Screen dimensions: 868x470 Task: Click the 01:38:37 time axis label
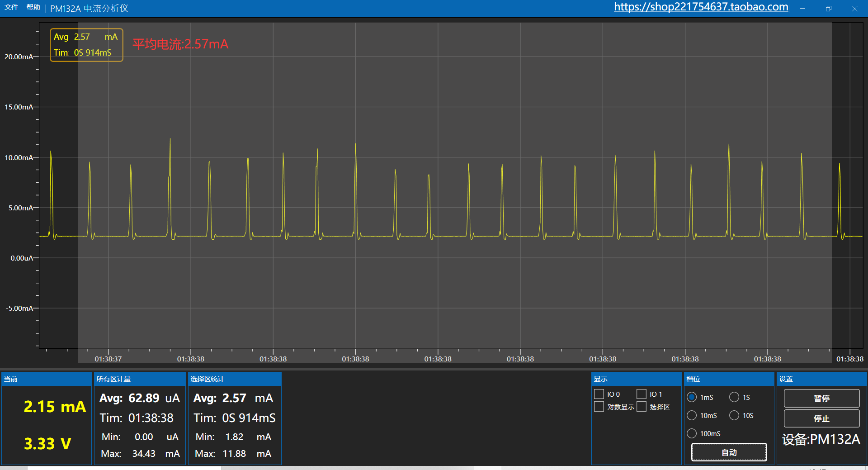point(108,359)
